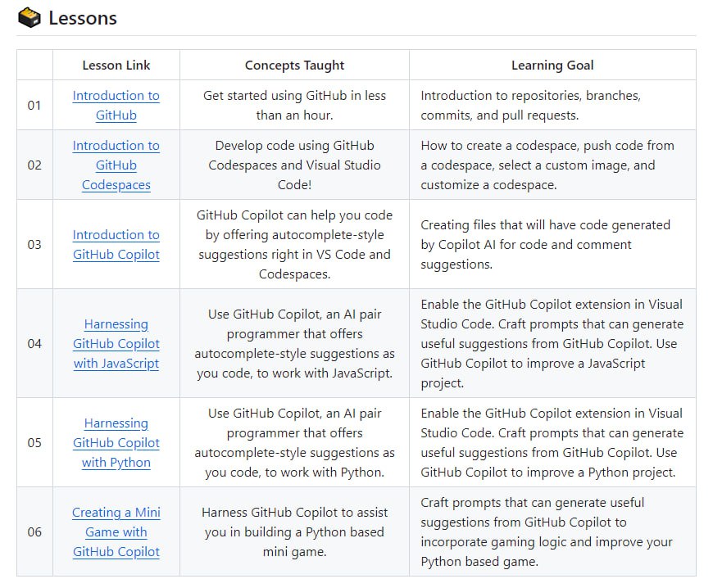The height and width of the screenshot is (588, 713).
Task: Click the Lesson Link column header
Action: coord(116,65)
